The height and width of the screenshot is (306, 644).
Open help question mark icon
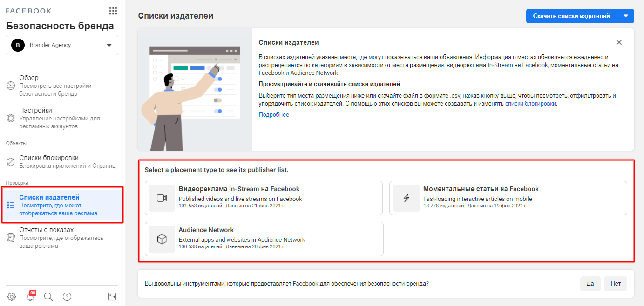[x=67, y=297]
